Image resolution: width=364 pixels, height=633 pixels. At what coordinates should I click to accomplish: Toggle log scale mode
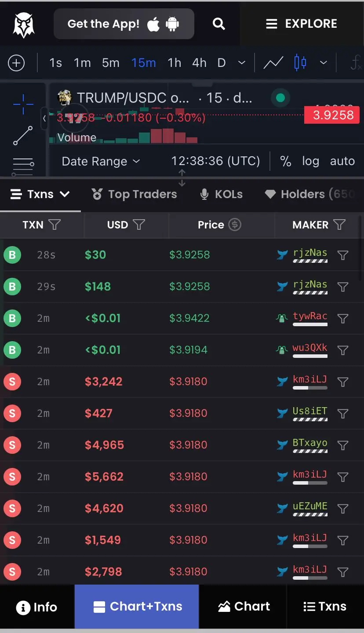(310, 161)
